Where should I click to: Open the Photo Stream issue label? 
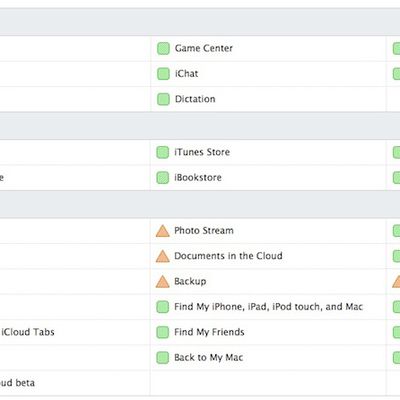[x=204, y=231]
